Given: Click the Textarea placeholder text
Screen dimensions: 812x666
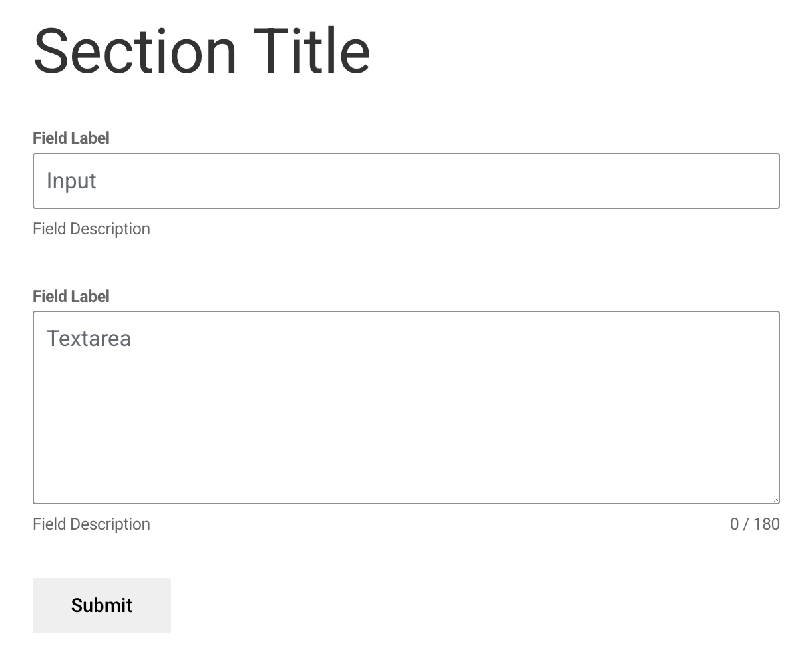Looking at the screenshot, I should (89, 338).
